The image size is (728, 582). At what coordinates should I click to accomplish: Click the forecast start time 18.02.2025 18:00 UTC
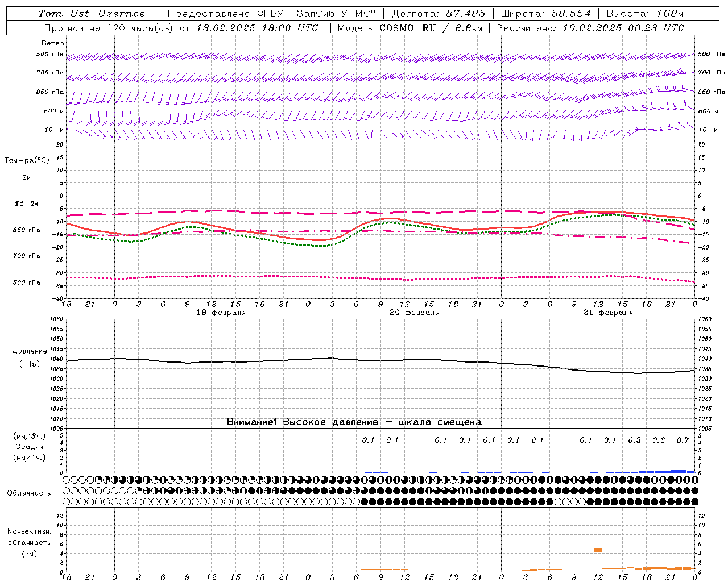tap(257, 28)
